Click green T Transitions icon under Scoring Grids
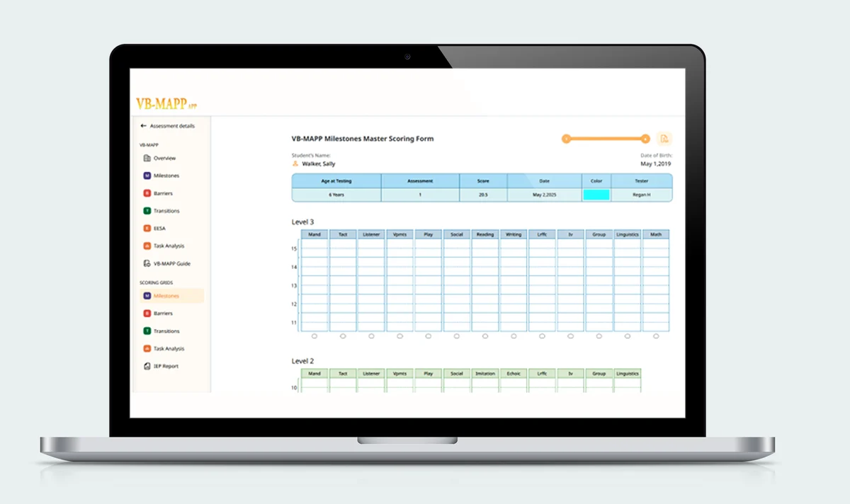This screenshot has height=504, width=850. [x=147, y=331]
